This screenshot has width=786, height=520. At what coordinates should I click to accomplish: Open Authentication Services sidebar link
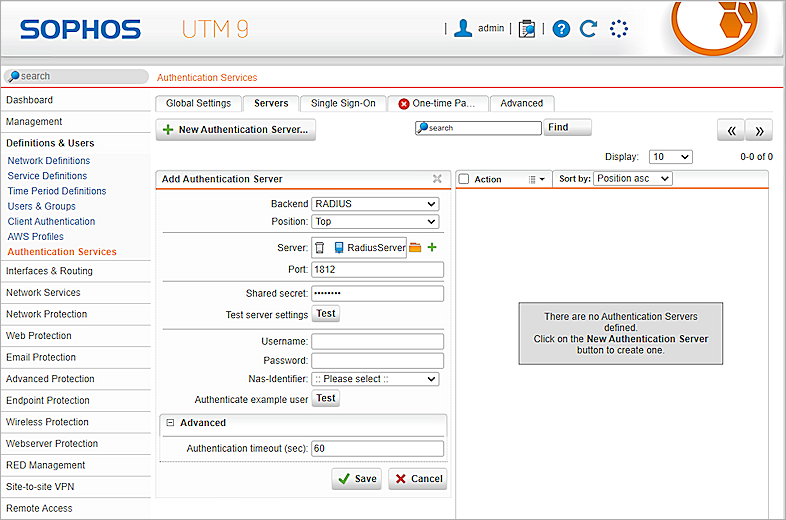(62, 252)
